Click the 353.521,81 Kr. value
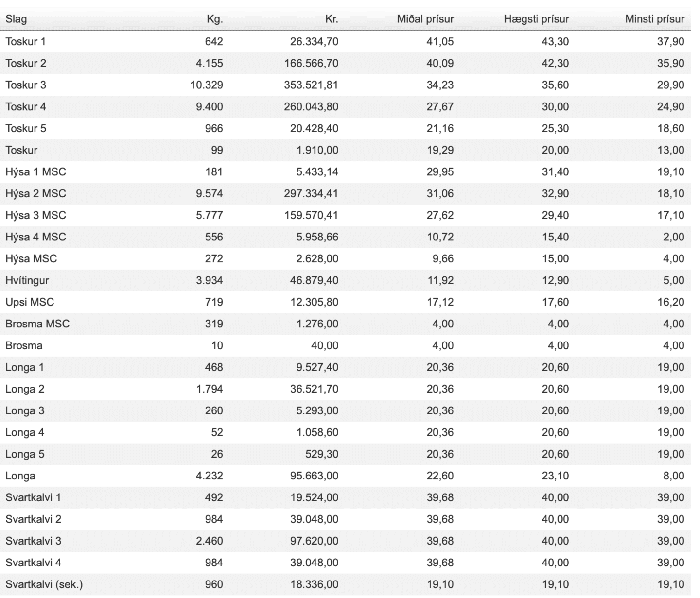This screenshot has width=700, height=598. [x=311, y=85]
